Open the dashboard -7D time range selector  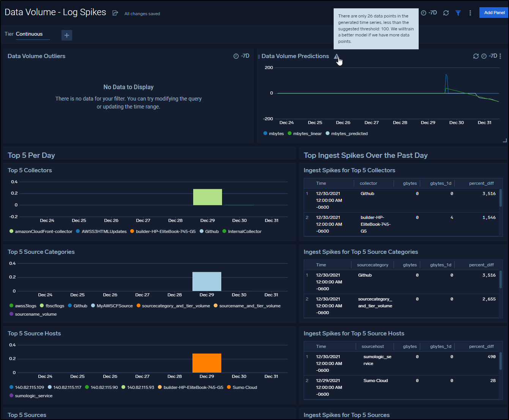coord(429,13)
